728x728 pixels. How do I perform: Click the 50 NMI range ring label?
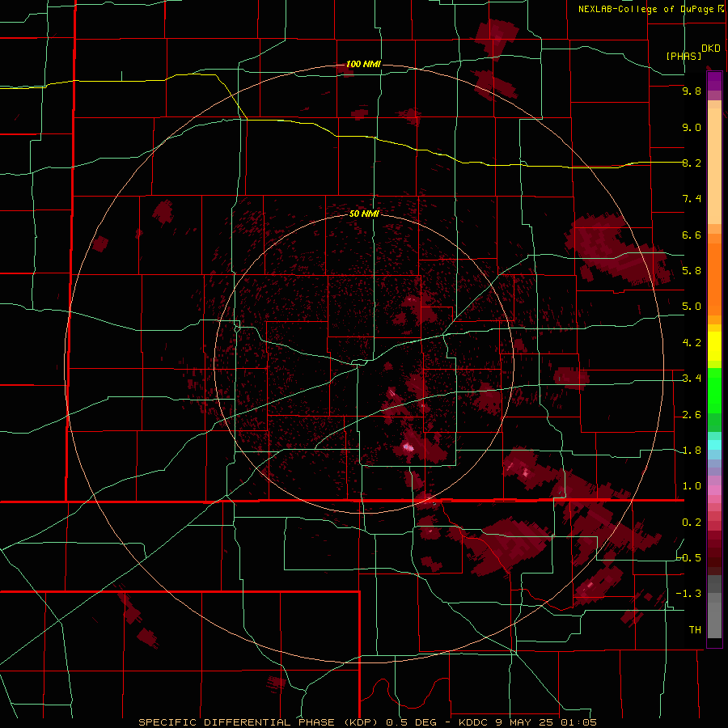pos(364,214)
